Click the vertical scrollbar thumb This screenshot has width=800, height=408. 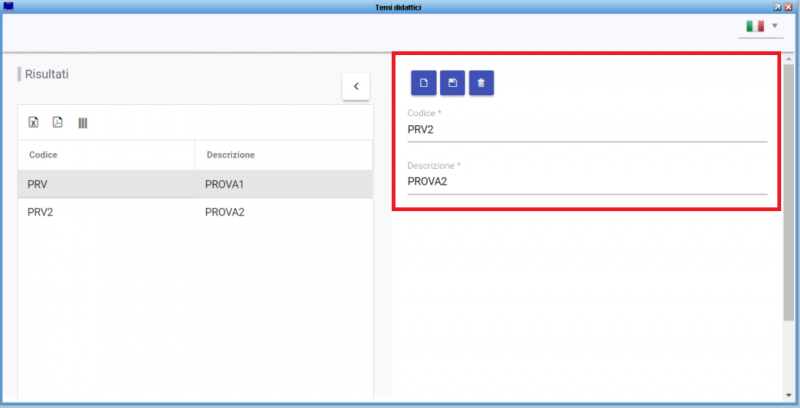point(789,192)
